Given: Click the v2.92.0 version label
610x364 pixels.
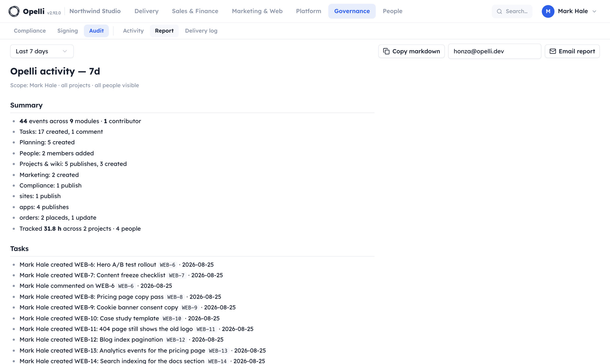Looking at the screenshot, I should (x=54, y=13).
